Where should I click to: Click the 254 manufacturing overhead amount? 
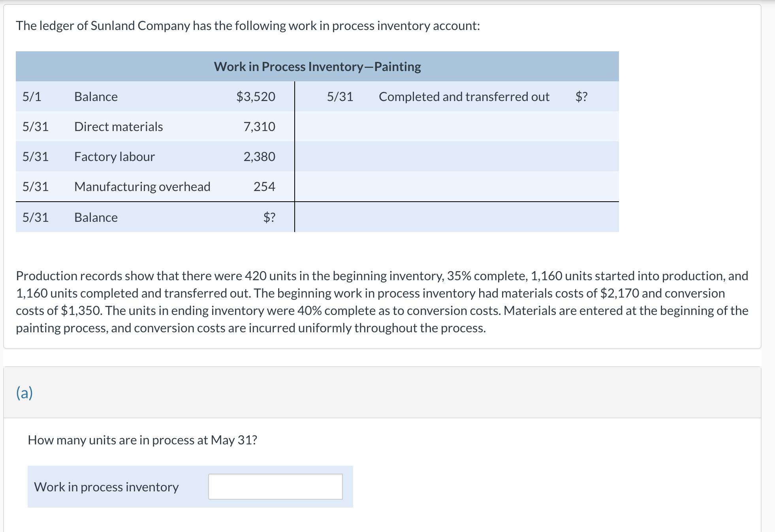pyautogui.click(x=264, y=187)
